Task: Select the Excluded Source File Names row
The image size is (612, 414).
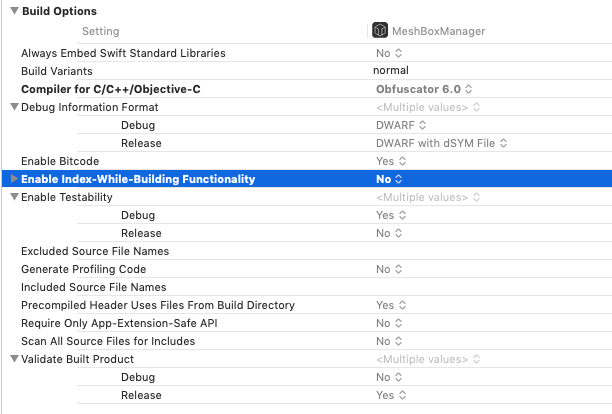Action: point(95,251)
